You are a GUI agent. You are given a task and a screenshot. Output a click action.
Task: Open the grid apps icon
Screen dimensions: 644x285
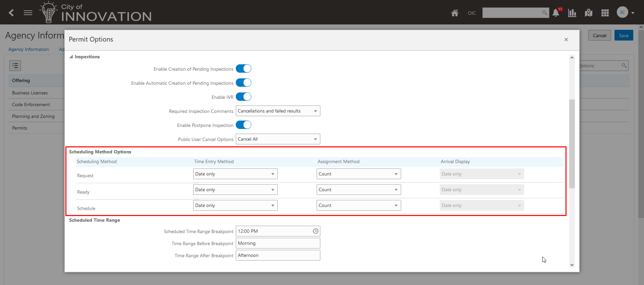[605, 13]
